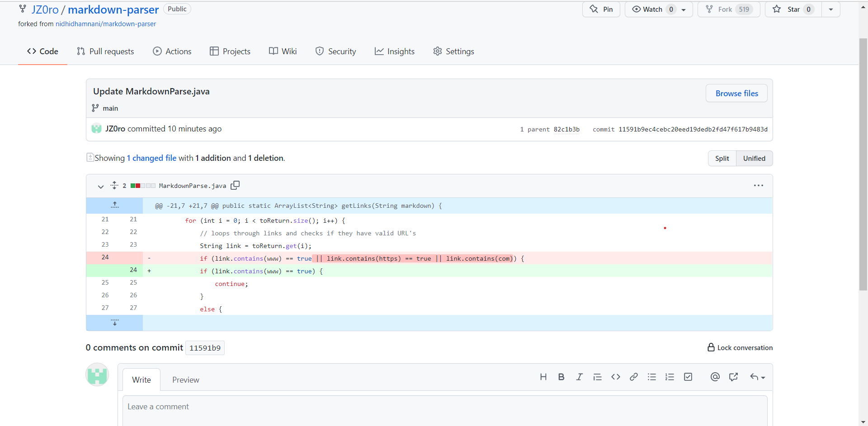Apply italic text formatting
The width and height of the screenshot is (868, 426).
click(x=579, y=377)
